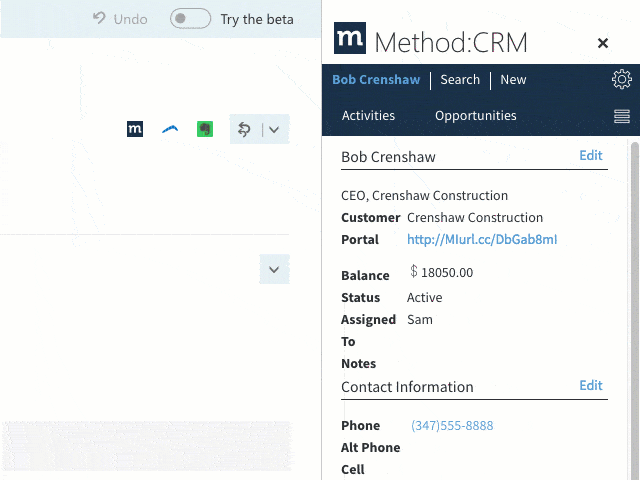Screen dimensions: 640x480
Task: Open the Evernote elephant add-in icon
Action: (205, 129)
